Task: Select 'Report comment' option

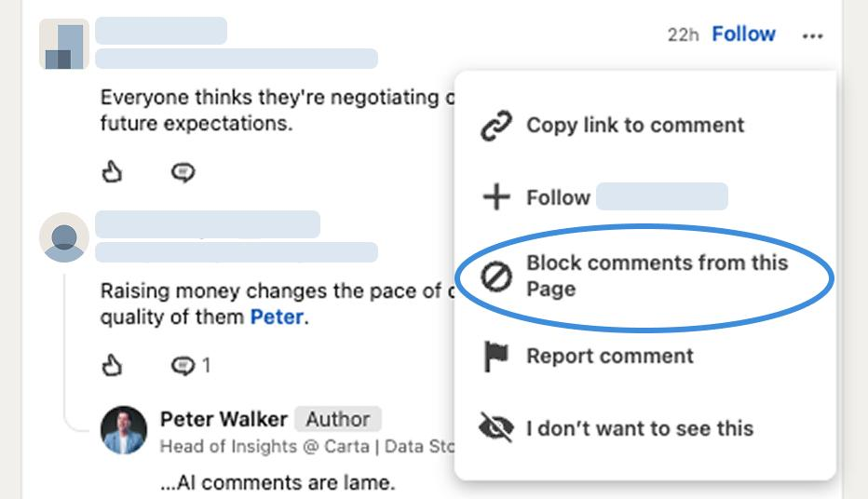Action: [x=609, y=357]
